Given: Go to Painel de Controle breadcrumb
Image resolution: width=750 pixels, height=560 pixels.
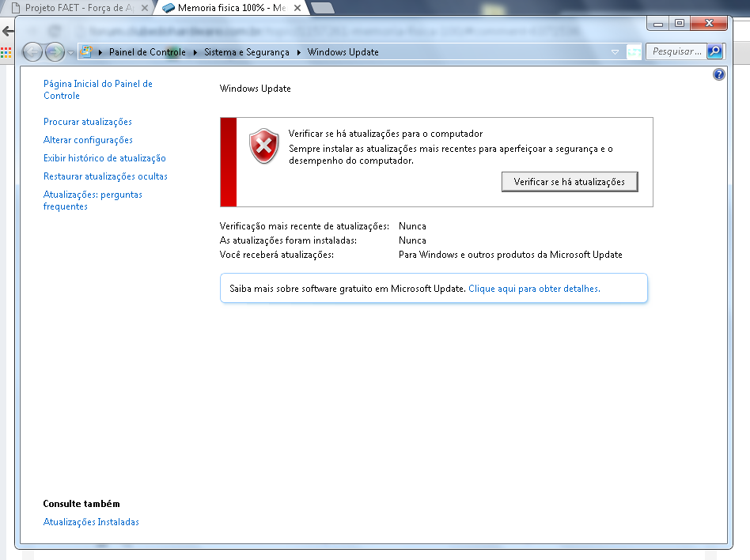Looking at the screenshot, I should point(147,52).
